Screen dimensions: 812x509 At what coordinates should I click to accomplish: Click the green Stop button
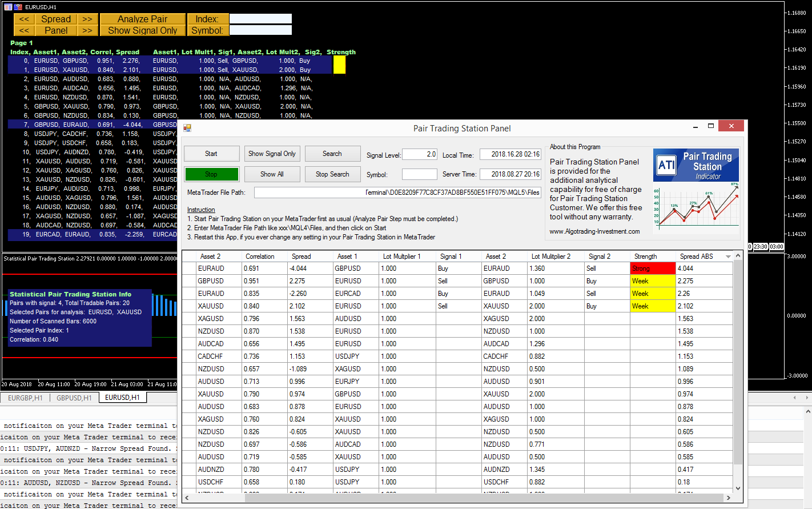tap(211, 174)
